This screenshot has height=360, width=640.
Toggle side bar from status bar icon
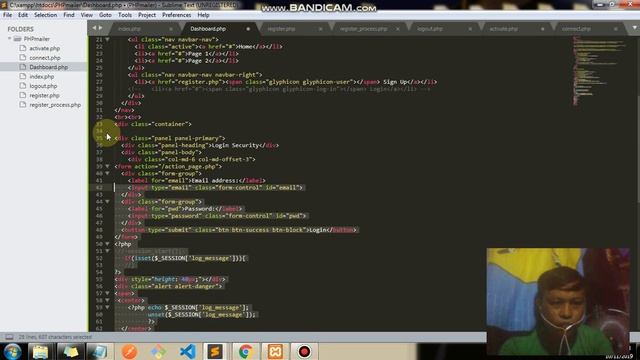(x=9, y=337)
